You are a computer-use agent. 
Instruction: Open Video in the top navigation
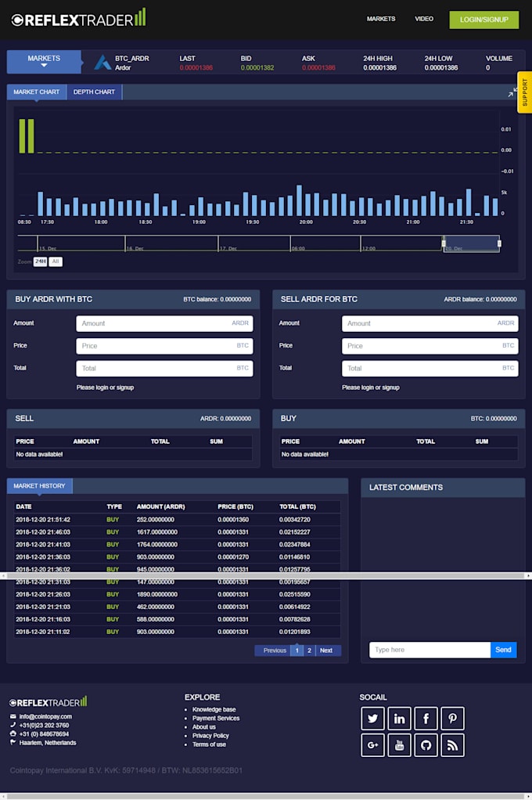(424, 19)
